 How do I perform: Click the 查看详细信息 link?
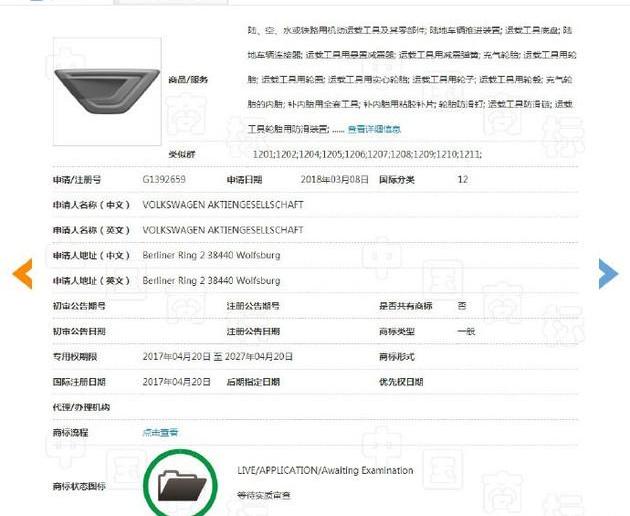point(374,129)
